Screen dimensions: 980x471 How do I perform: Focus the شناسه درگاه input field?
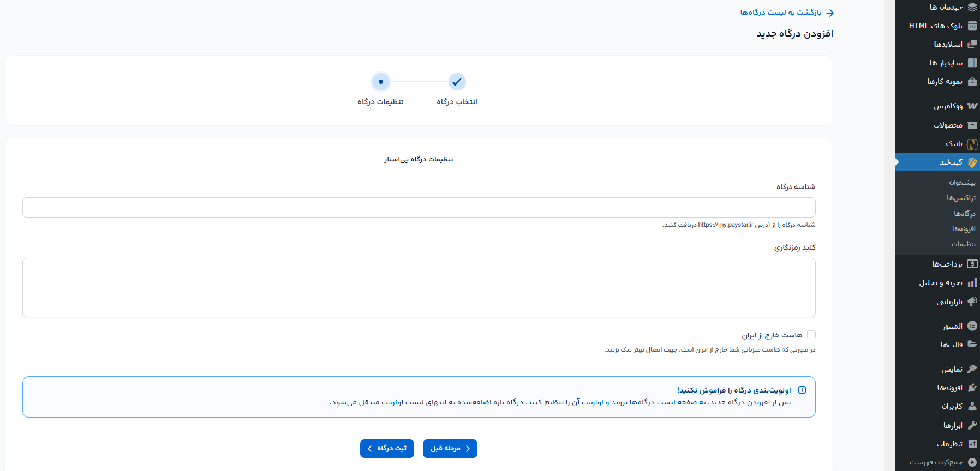(x=419, y=207)
